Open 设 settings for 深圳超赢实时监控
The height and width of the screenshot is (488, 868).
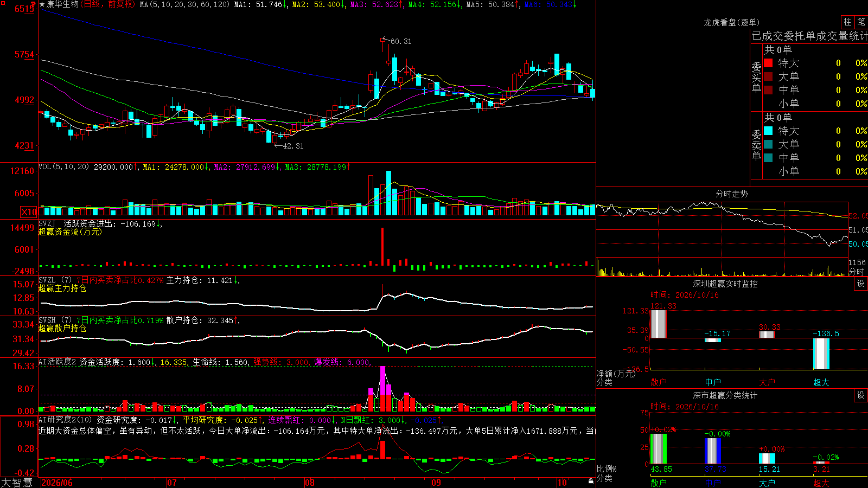point(861,284)
